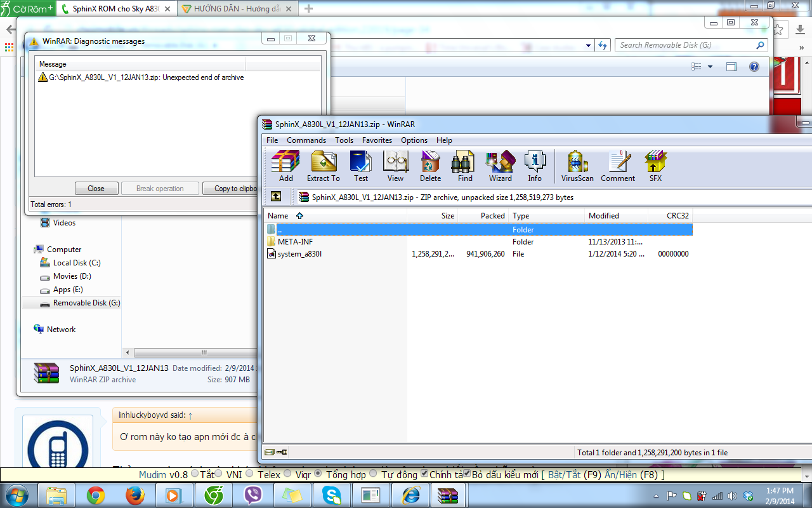This screenshot has width=812, height=508.
Task: Click the Add toolbar icon in WinRAR
Action: [285, 166]
